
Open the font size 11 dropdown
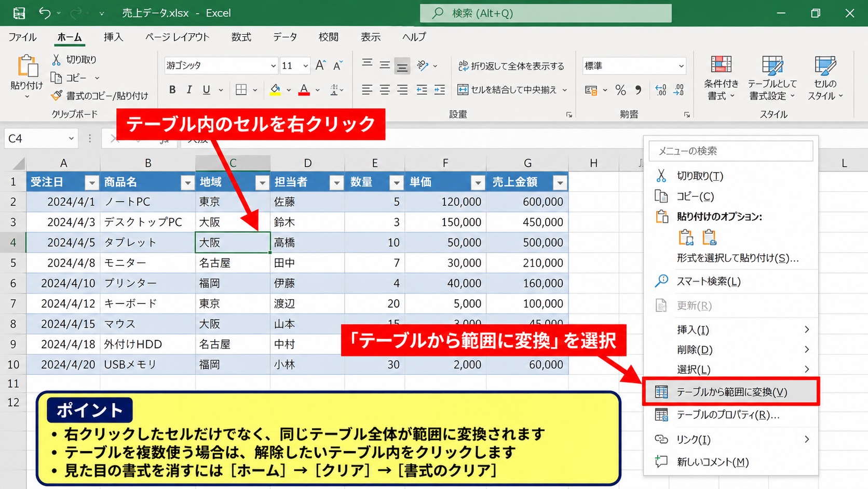click(x=305, y=65)
